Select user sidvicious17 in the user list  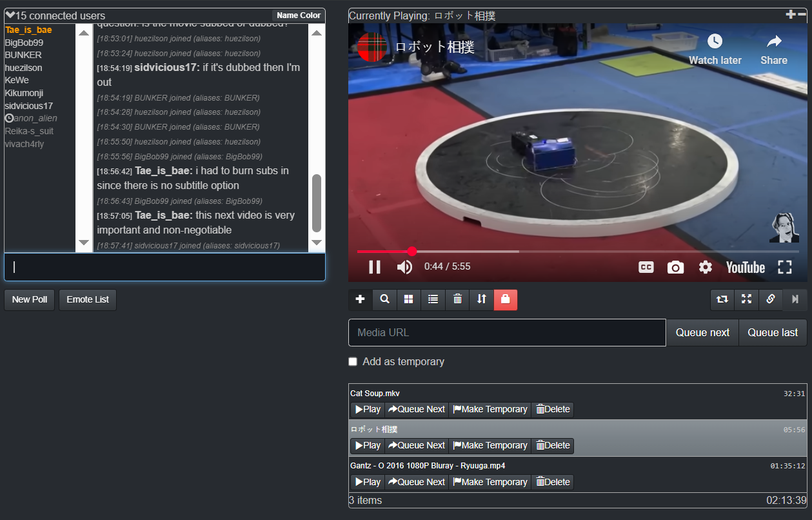pyautogui.click(x=29, y=106)
